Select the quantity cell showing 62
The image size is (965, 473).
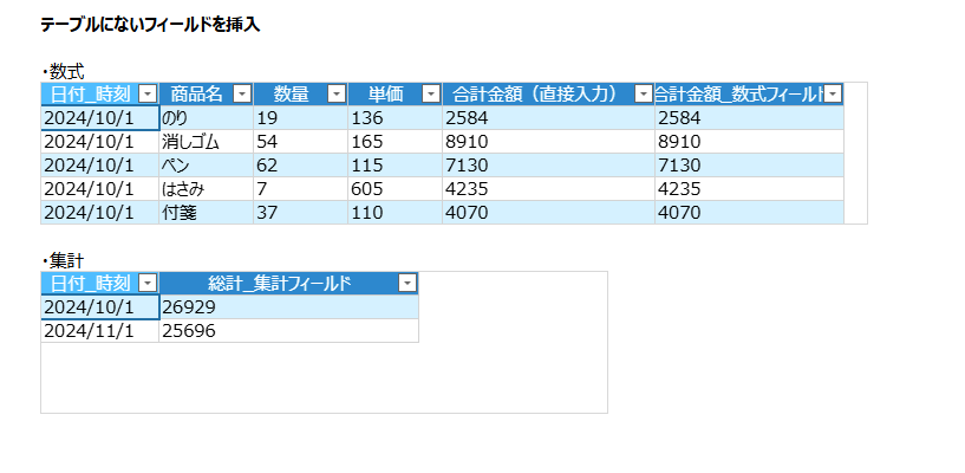299,165
